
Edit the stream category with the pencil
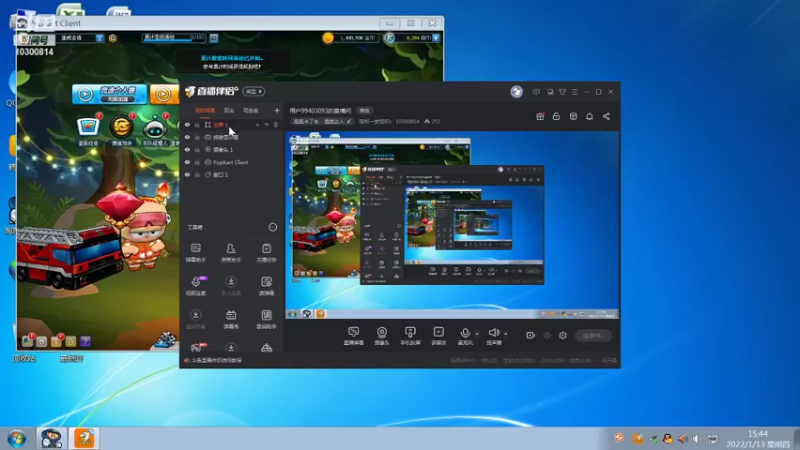(x=349, y=121)
